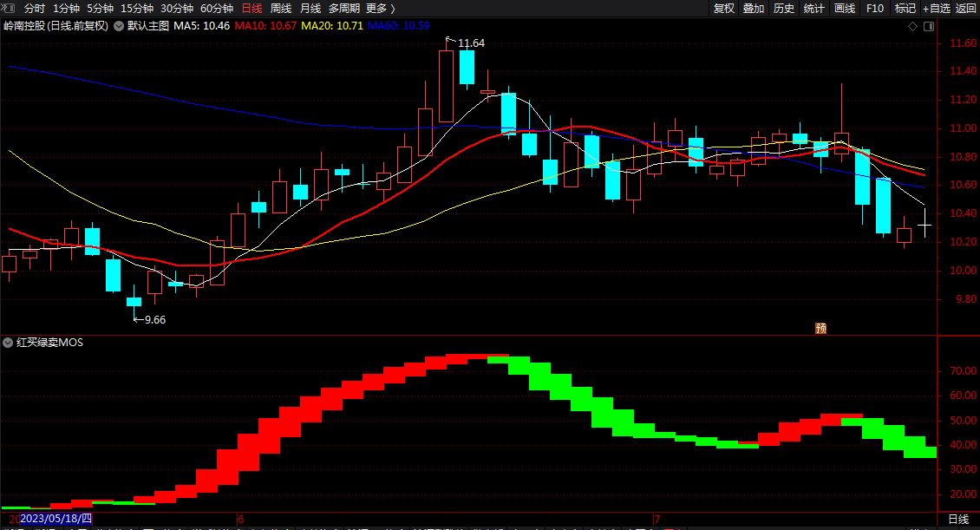Expand the 默认主图 indicator dropdown arrow
The width and height of the screenshot is (980, 530).
pyautogui.click(x=119, y=26)
